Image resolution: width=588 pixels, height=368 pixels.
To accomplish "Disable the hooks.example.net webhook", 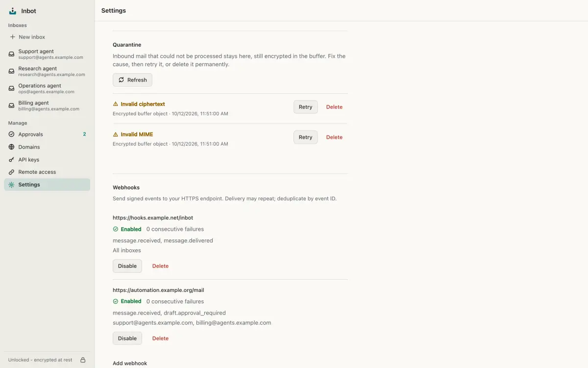I will (127, 266).
